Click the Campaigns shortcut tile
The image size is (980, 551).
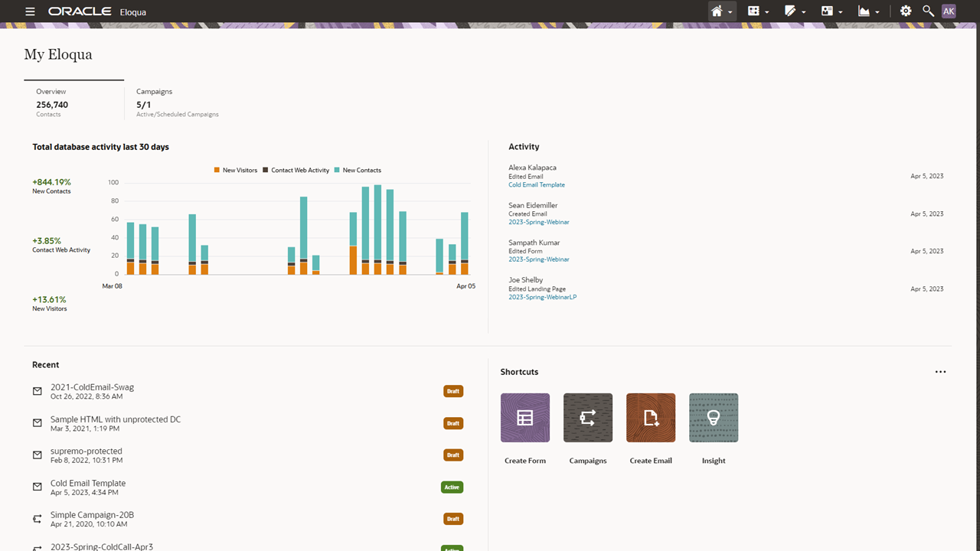point(588,418)
